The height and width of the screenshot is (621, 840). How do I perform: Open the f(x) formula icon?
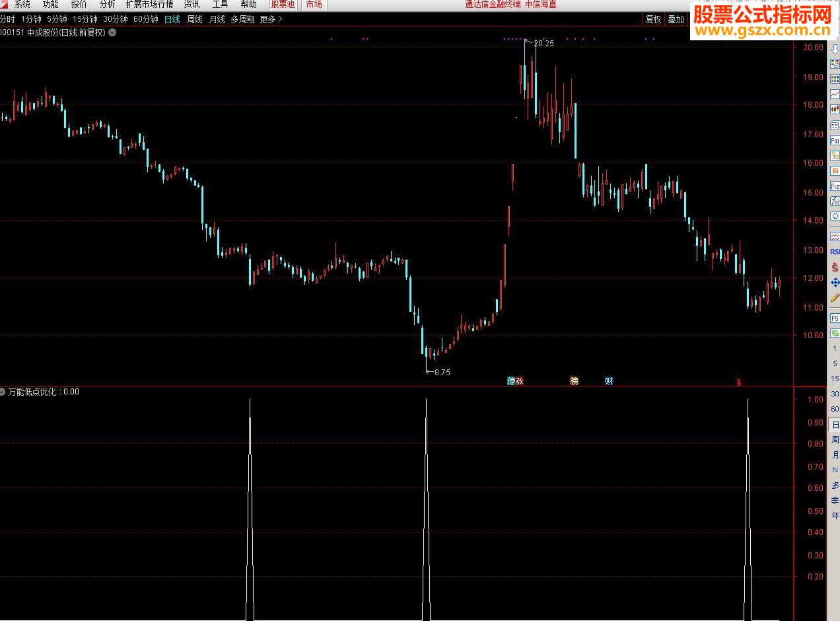pos(835,201)
